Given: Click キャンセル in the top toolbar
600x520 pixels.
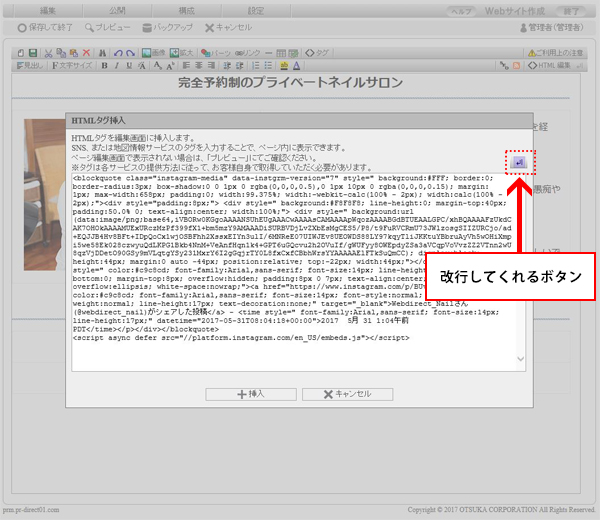Looking at the screenshot, I should pyautogui.click(x=228, y=28).
